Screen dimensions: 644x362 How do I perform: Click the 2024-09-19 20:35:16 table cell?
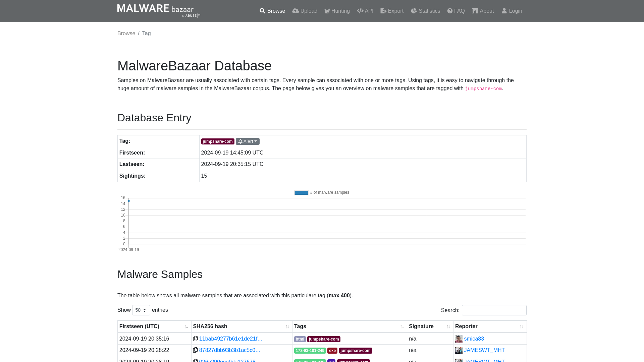pos(154,339)
